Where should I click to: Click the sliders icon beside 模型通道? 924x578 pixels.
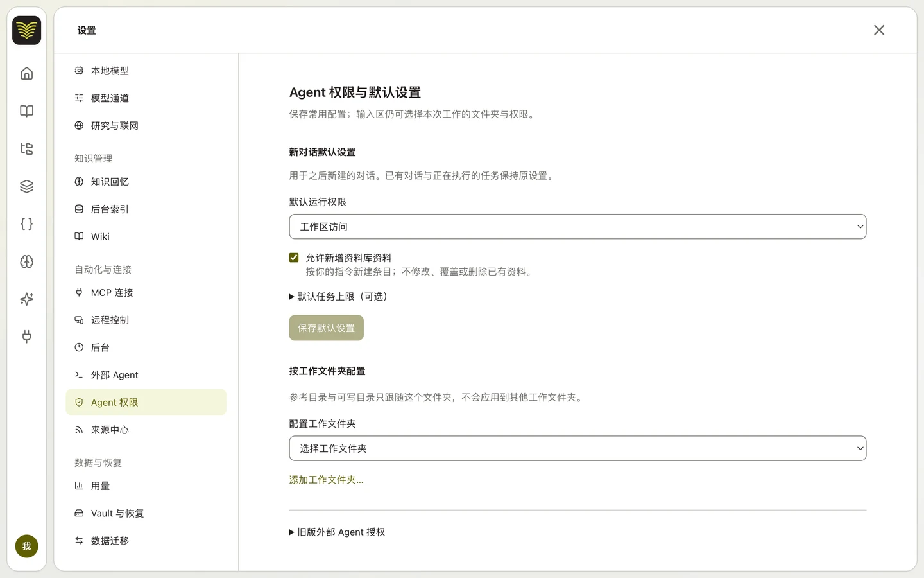(79, 98)
